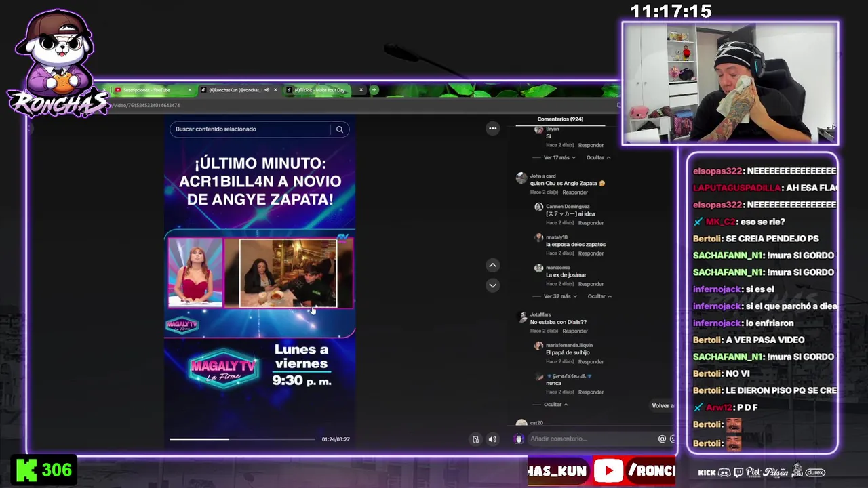The image size is (868, 488).
Task: Collapse JotaMars thread with Ocultar
Action: coord(556,405)
